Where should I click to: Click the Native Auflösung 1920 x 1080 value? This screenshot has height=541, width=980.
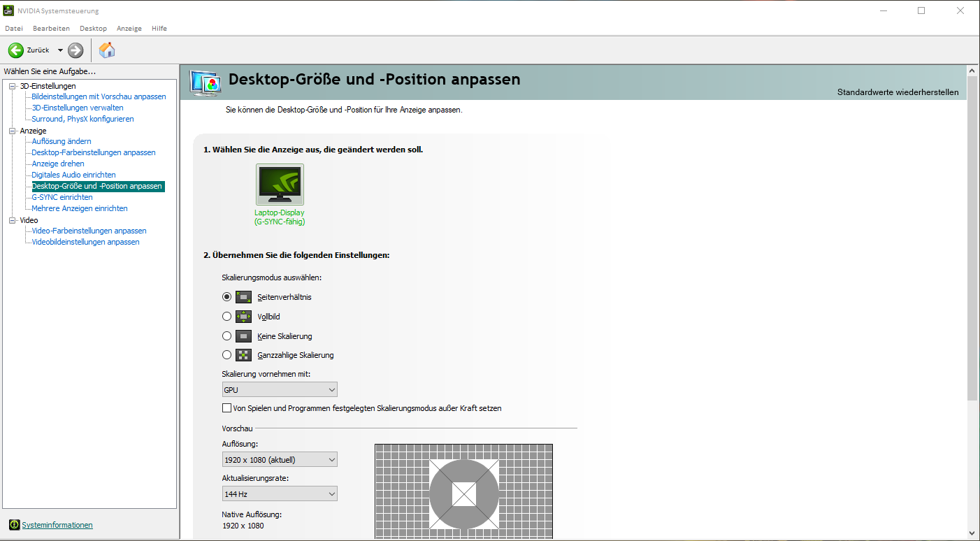(x=243, y=526)
